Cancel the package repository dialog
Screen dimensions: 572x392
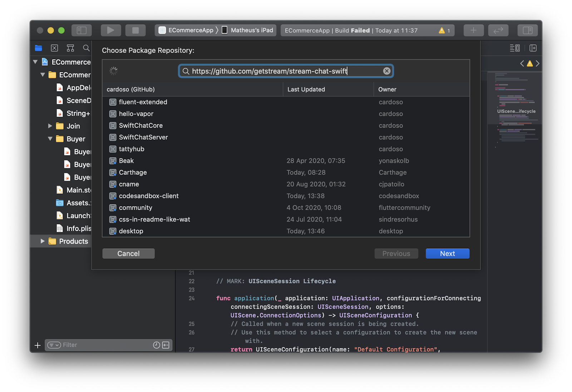128,253
